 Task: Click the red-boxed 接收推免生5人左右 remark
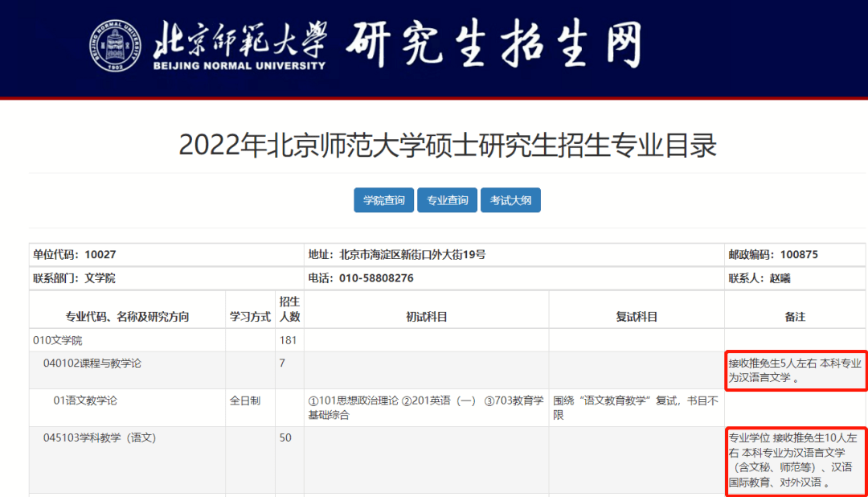click(x=796, y=370)
